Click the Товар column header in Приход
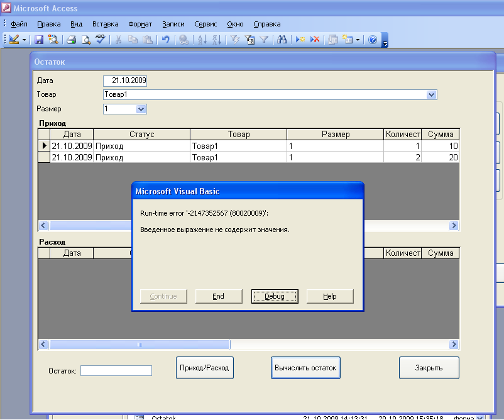Viewport: 504px width, 420px height. click(x=239, y=134)
